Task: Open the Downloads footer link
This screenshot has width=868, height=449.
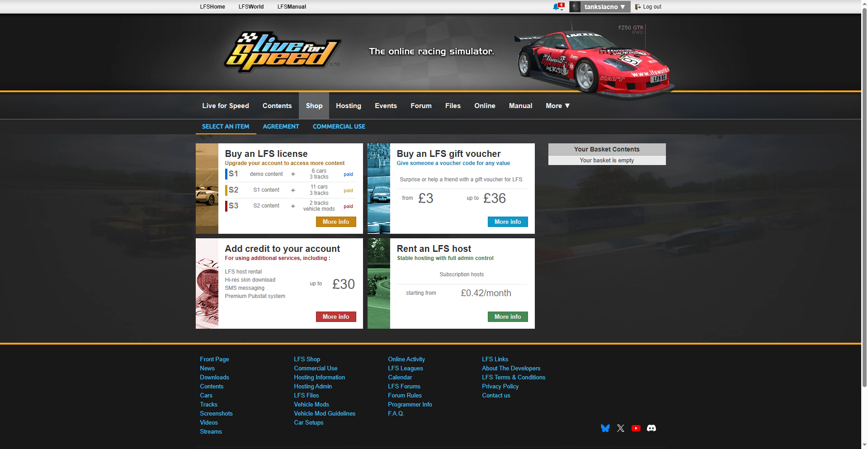Action: pos(214,378)
